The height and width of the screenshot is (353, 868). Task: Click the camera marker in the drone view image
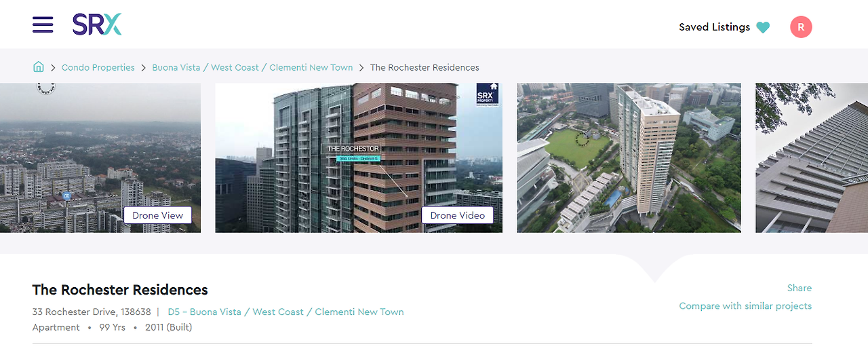pos(66,196)
